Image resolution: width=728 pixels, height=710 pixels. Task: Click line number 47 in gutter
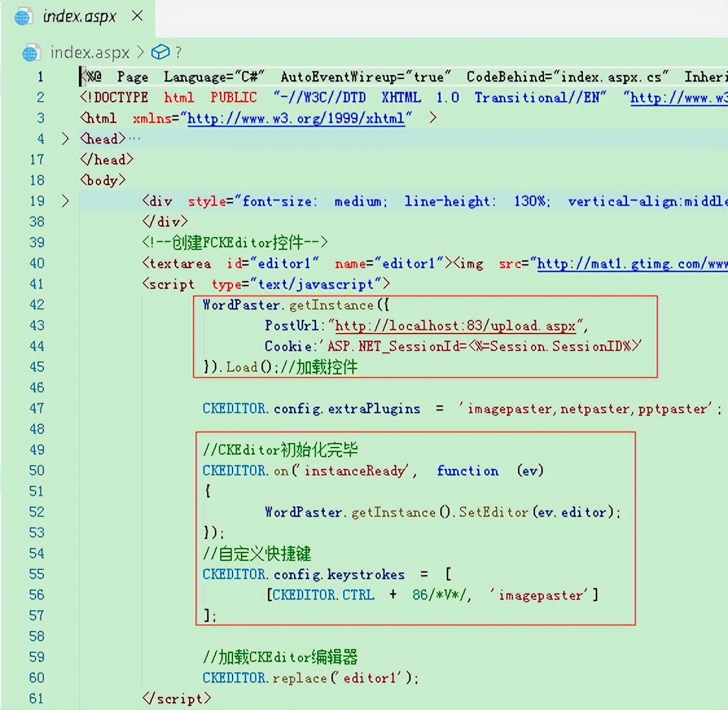(x=37, y=408)
